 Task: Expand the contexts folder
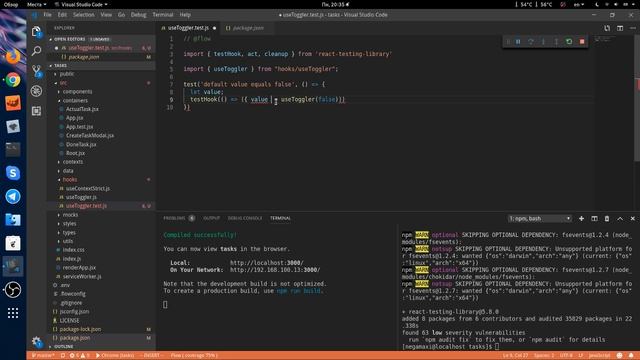pyautogui.click(x=73, y=162)
